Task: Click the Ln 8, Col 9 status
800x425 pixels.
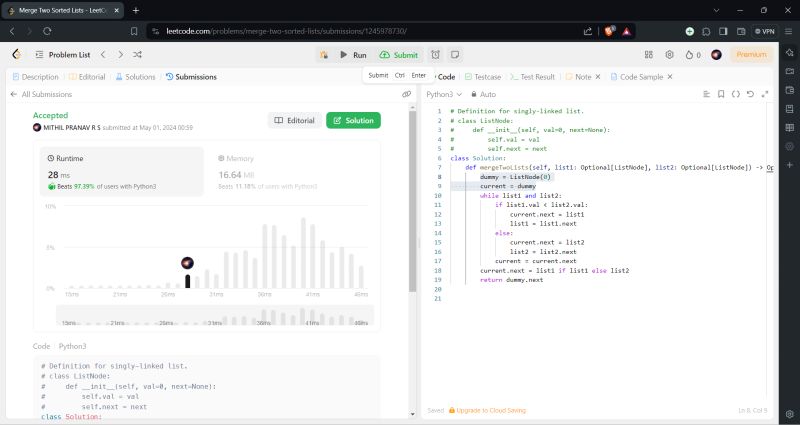Action: [x=753, y=410]
